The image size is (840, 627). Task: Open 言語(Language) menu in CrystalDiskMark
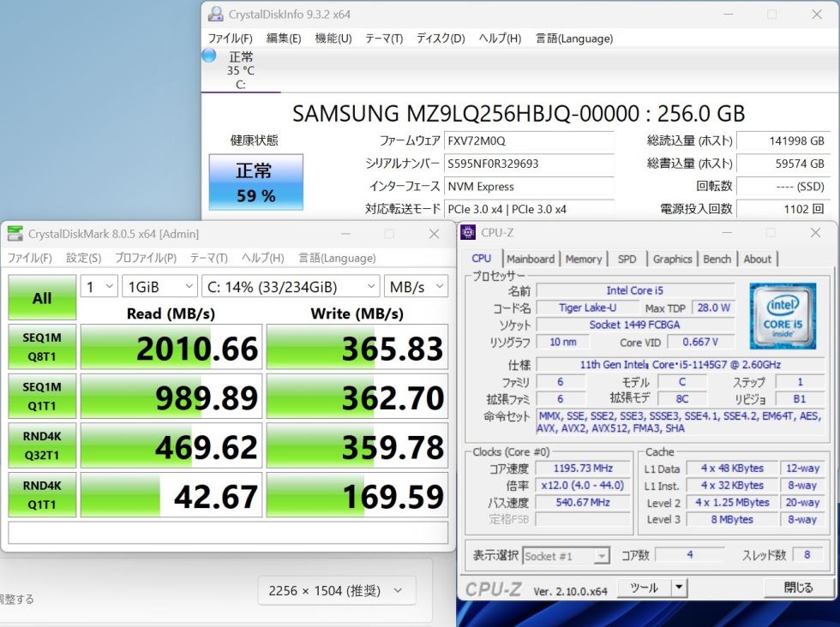coord(337,258)
